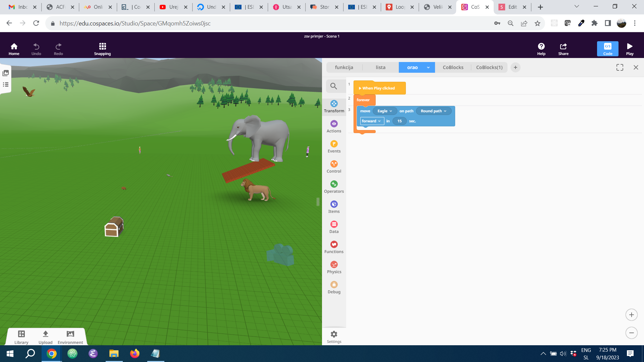This screenshot has height=362, width=644.
Task: Toggle the Code editor panel
Action: pyautogui.click(x=607, y=49)
